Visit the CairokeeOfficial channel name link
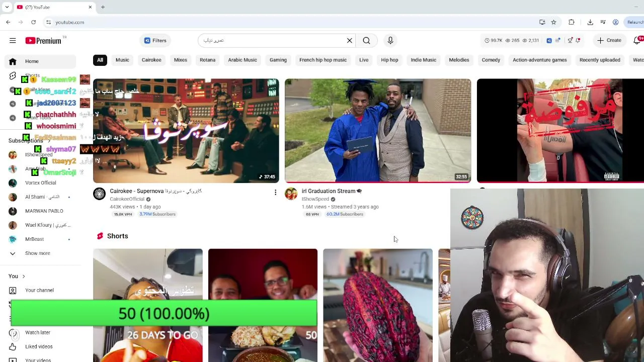Screen dimensions: 644x362 point(127,199)
